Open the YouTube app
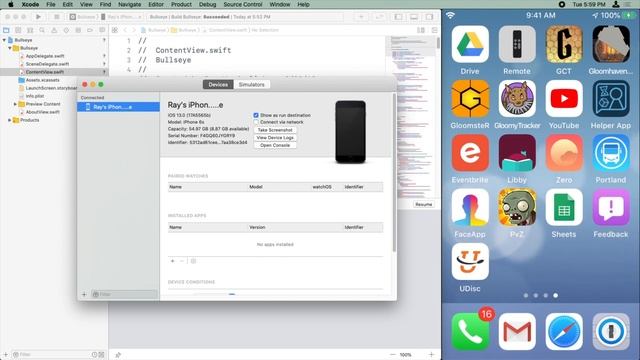This screenshot has height=360, width=640. pos(564,98)
